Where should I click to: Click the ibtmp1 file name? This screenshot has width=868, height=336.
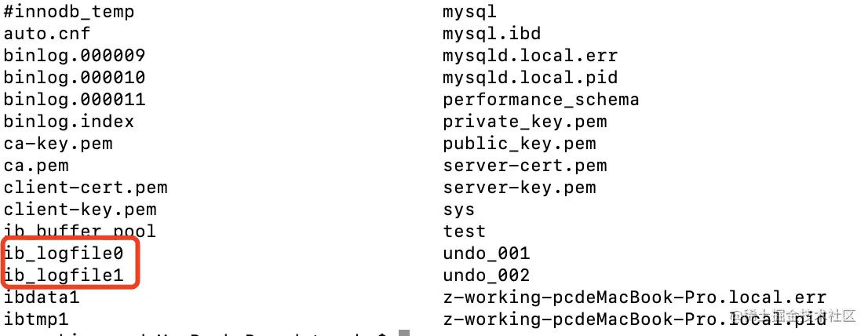coord(36,320)
